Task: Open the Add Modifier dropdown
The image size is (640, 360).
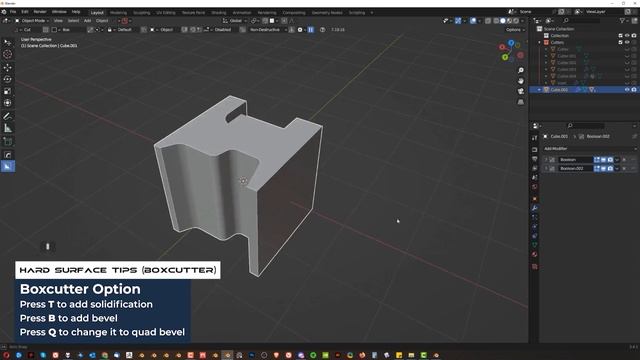Action: 589,149
